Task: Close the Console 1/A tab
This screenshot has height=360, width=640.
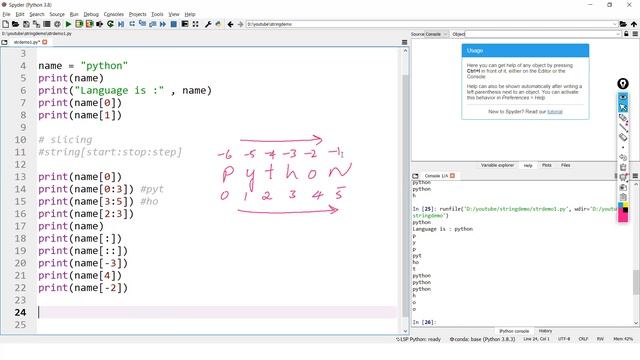Action: [452, 176]
